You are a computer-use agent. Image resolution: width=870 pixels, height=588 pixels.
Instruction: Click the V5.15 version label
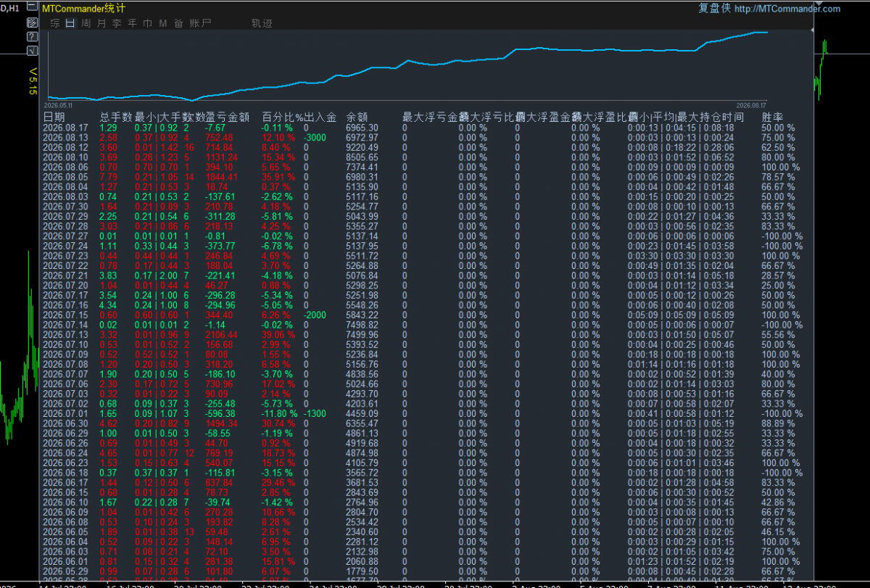pyautogui.click(x=33, y=81)
